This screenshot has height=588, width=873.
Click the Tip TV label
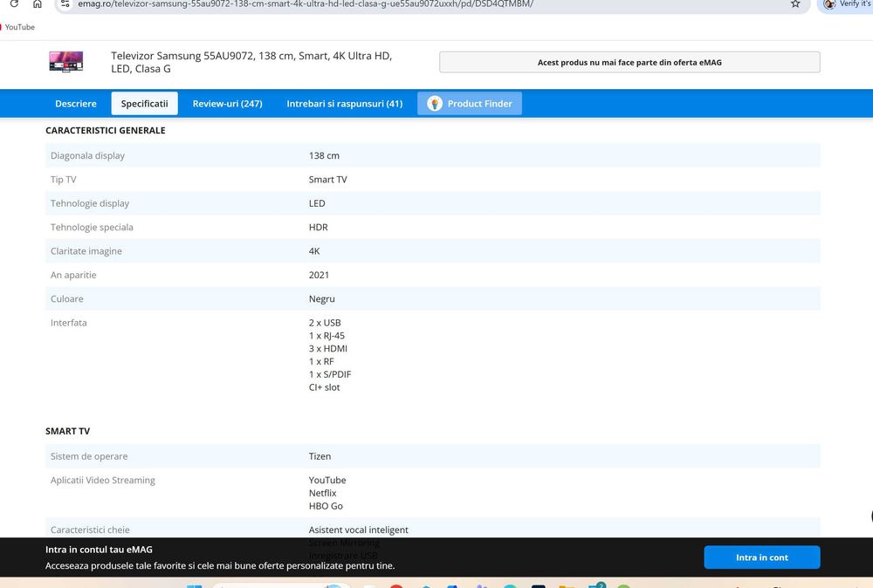point(64,180)
